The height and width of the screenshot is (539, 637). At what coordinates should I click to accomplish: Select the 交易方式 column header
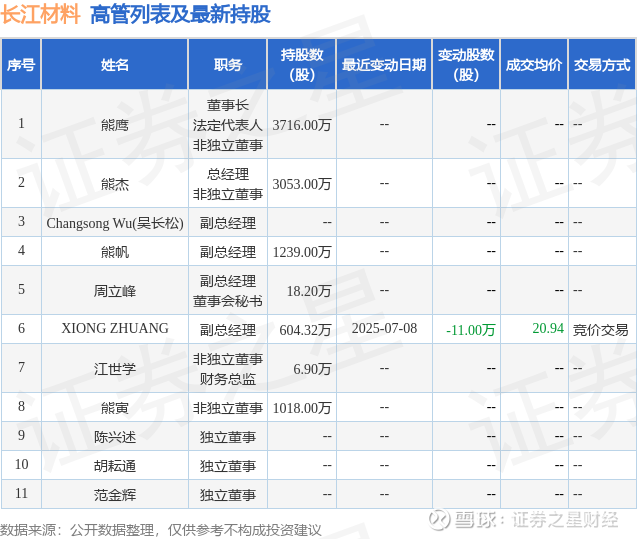tap(602, 65)
